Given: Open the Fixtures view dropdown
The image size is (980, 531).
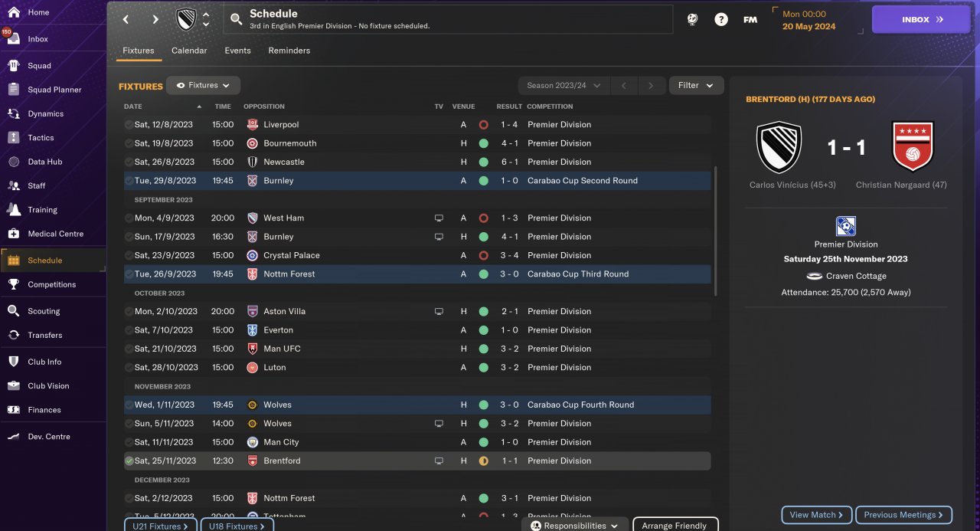Looking at the screenshot, I should coord(204,85).
